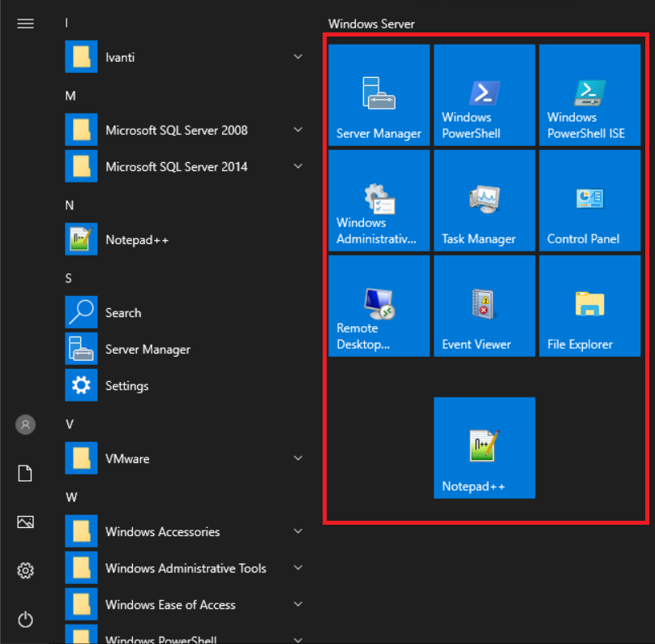Launch the Task Manager tile
The width and height of the screenshot is (655, 644).
484,200
